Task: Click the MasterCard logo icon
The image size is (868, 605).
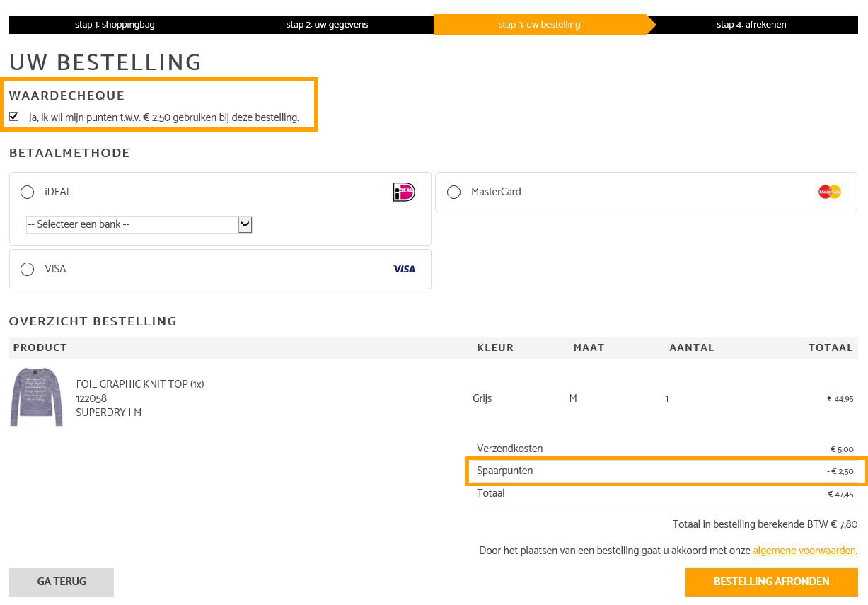Action: click(829, 192)
